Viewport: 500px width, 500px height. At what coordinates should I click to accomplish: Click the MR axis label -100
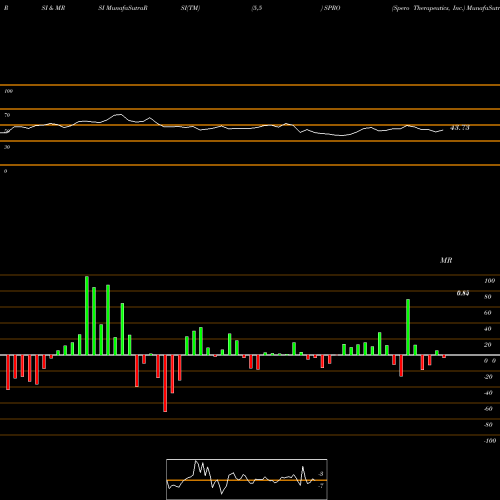click(490, 441)
